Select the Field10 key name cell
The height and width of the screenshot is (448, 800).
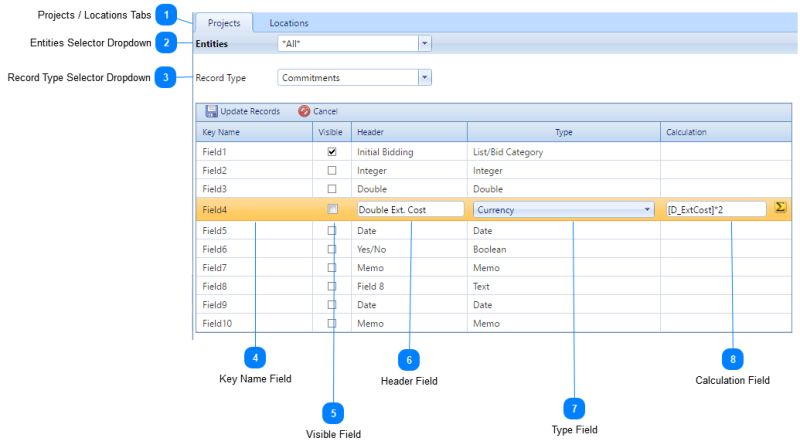[254, 323]
